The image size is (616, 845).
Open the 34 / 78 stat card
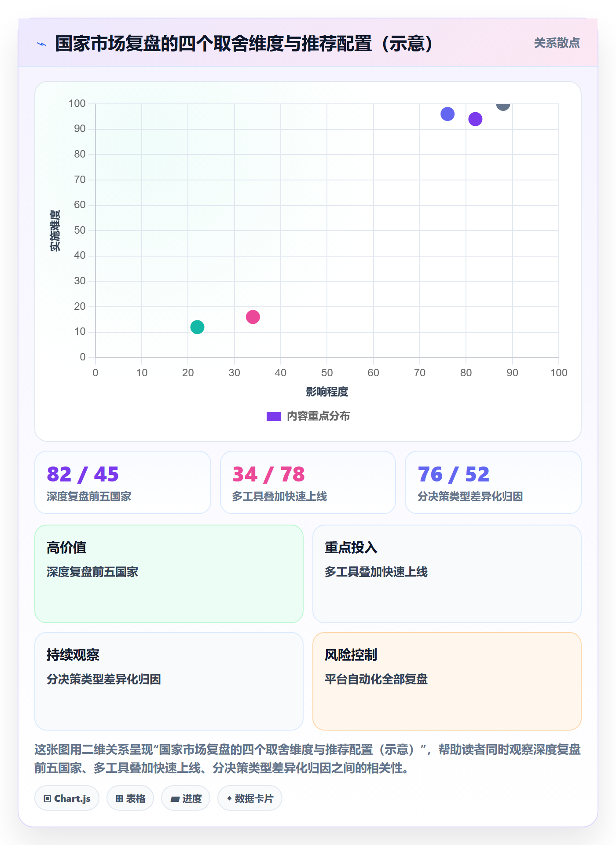(x=308, y=482)
